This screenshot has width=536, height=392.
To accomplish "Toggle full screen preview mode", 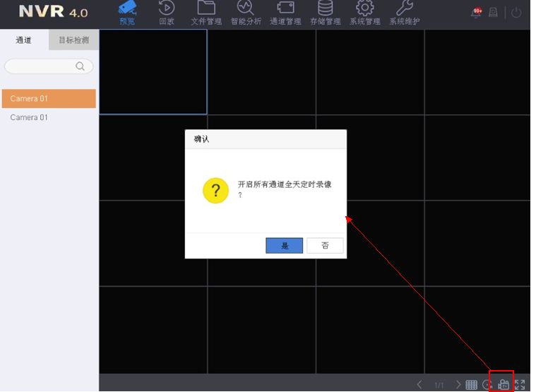I will 520,384.
